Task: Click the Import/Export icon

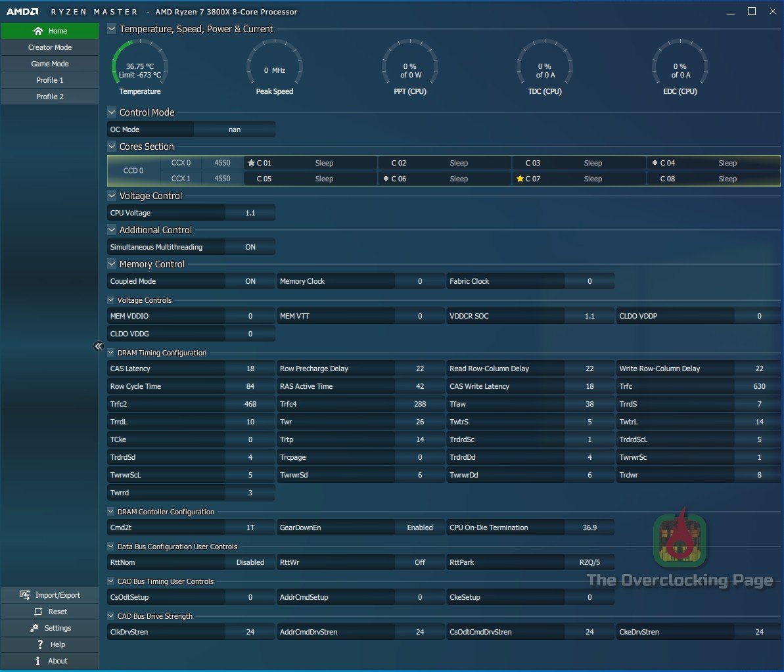Action: tap(25, 595)
